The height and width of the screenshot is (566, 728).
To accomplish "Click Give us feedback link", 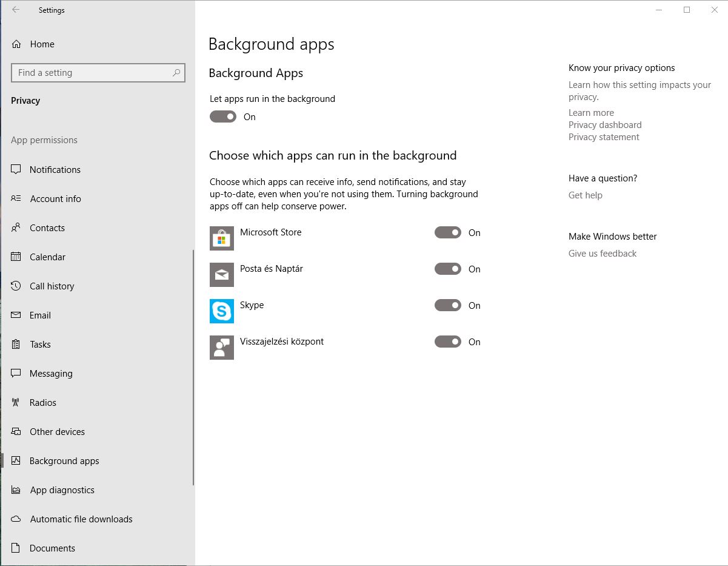I will click(603, 254).
